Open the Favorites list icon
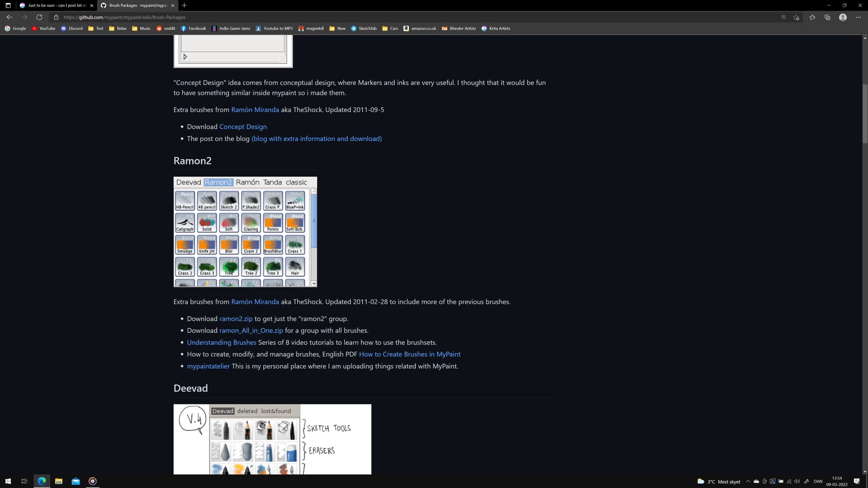 point(812,17)
